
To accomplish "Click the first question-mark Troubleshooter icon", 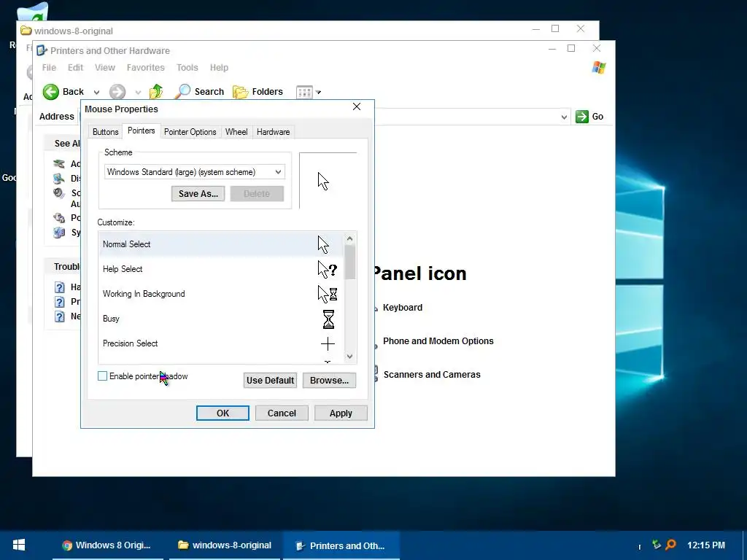I will click(60, 287).
